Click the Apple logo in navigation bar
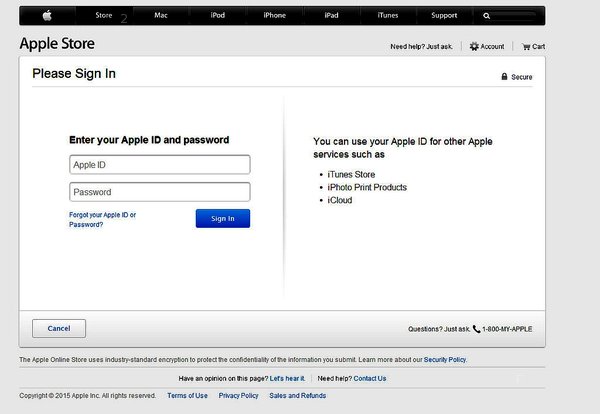This screenshot has height=414, width=600. (x=47, y=16)
